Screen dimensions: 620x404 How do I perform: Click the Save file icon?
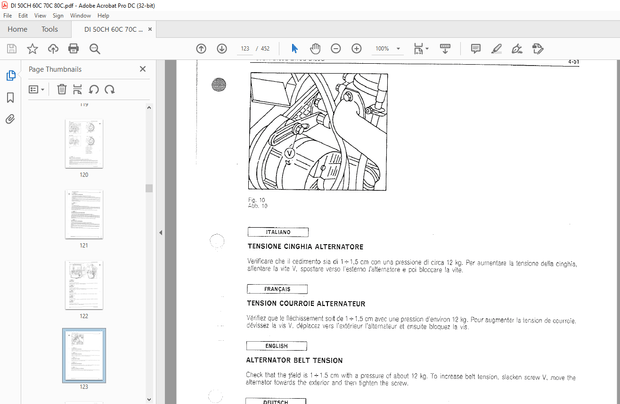point(12,49)
